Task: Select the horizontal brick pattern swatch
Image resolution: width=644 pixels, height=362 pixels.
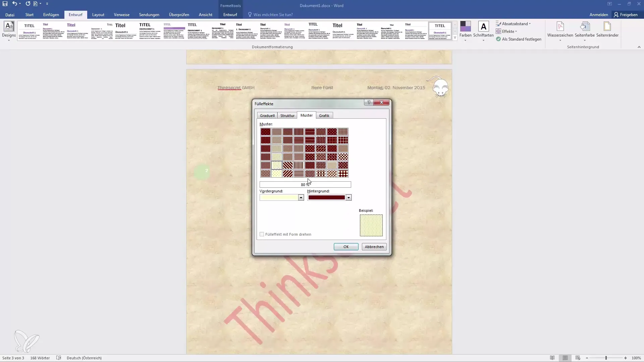Action: click(x=321, y=157)
